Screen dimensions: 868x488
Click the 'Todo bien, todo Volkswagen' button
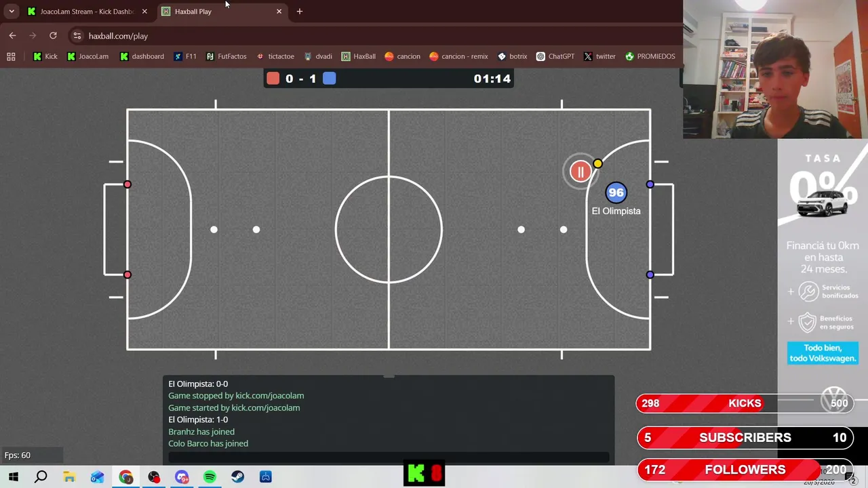pyautogui.click(x=823, y=353)
